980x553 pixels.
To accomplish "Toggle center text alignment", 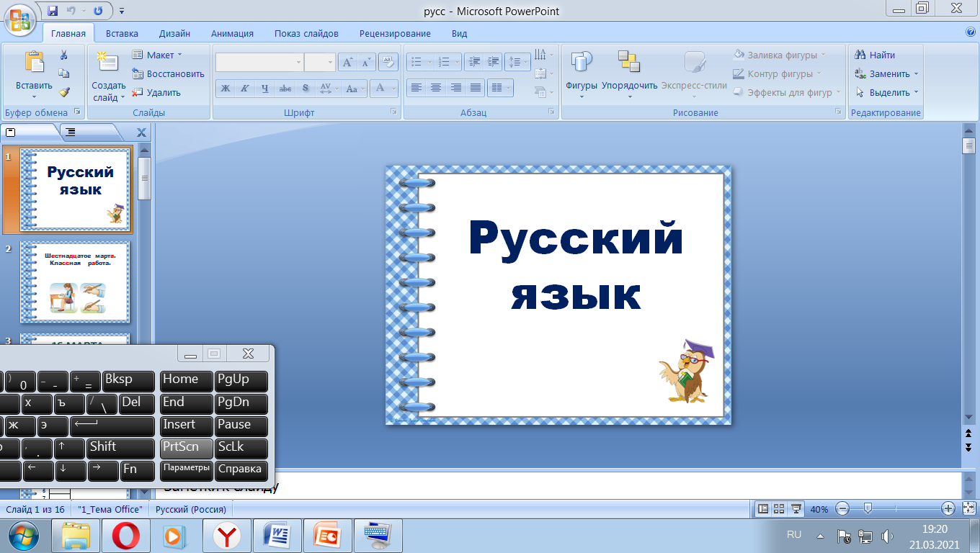I will (x=436, y=88).
